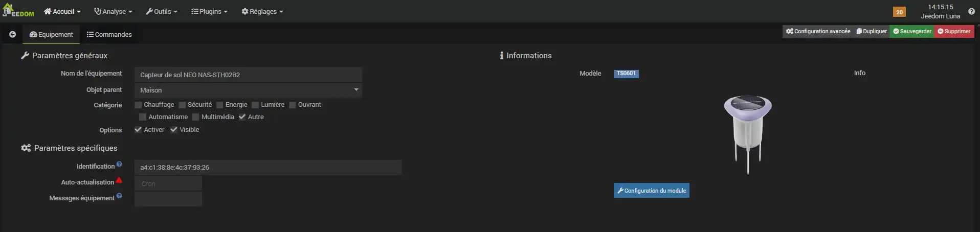Click the TS0601 model badge
Image resolution: width=980 pixels, height=232 pixels.
coord(626,74)
